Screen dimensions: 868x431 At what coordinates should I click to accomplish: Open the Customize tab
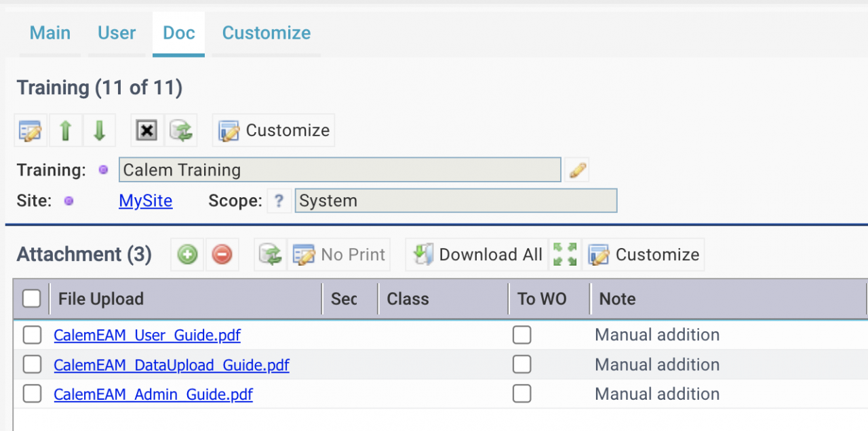[x=267, y=33]
